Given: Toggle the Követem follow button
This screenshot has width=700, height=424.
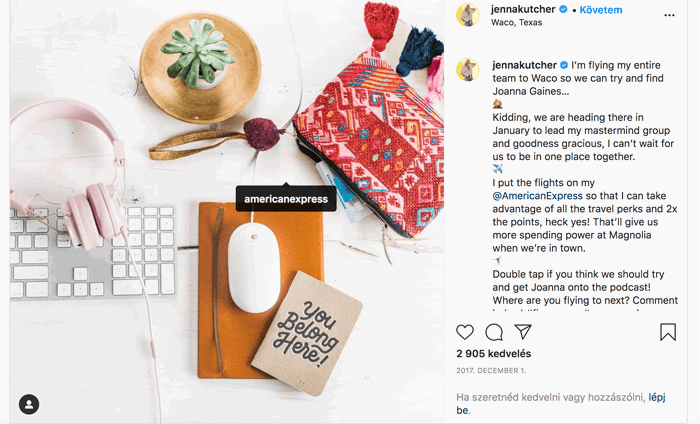Looking at the screenshot, I should click(x=600, y=10).
